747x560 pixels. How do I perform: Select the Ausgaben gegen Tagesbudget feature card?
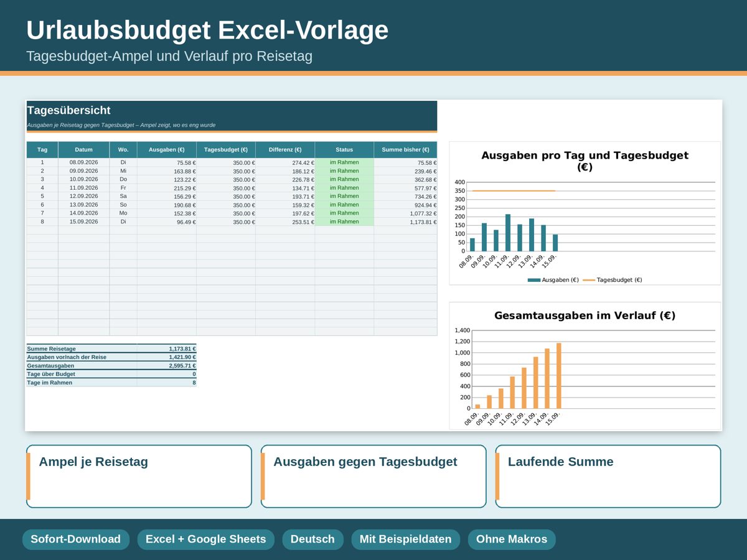coord(374,477)
